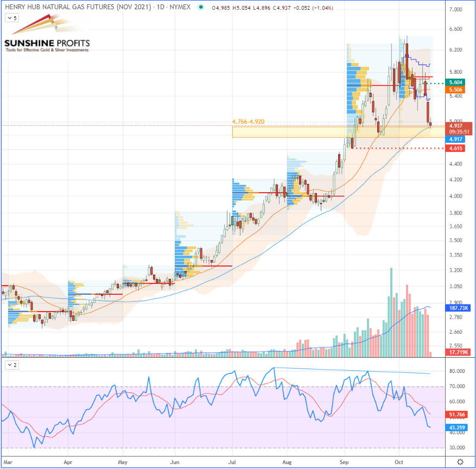The width and height of the screenshot is (476, 469).
Task: Select the yellow support zone rectangle
Action: 339,132
